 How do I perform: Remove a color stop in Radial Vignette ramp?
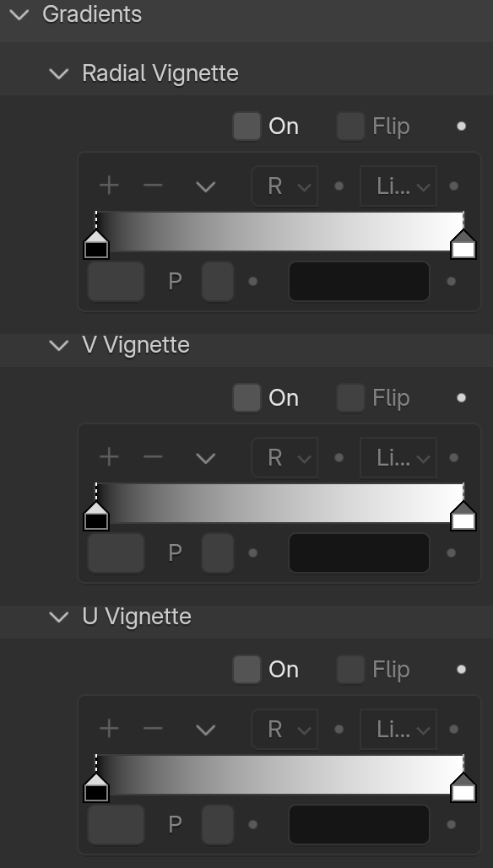[x=153, y=186]
